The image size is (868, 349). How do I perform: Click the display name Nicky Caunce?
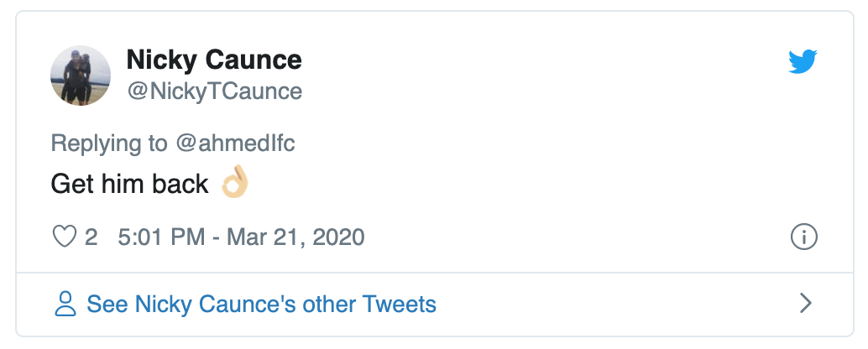click(x=213, y=60)
